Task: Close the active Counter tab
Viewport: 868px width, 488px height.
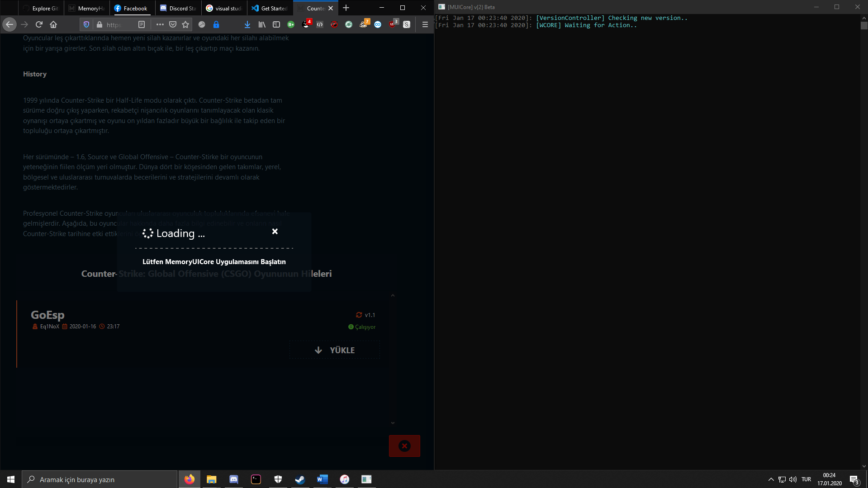Action: 331,8
